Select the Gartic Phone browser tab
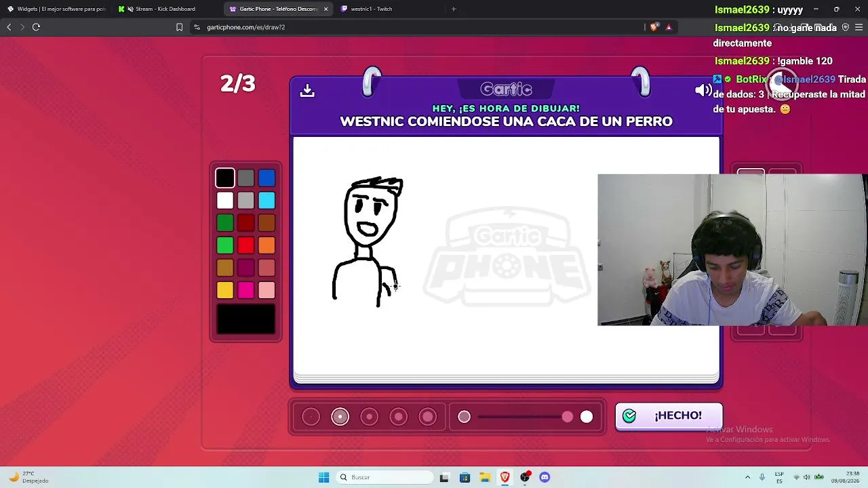This screenshot has width=868, height=488. [x=278, y=9]
